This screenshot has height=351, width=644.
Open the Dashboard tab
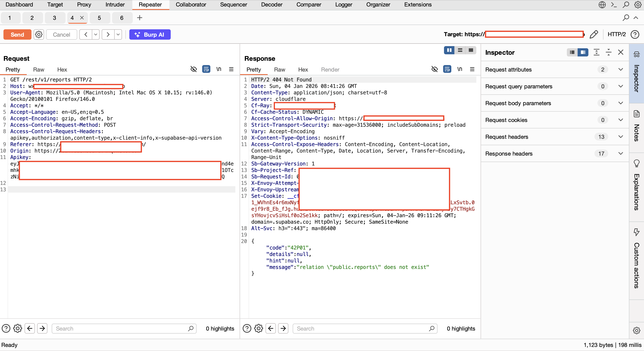click(x=19, y=5)
